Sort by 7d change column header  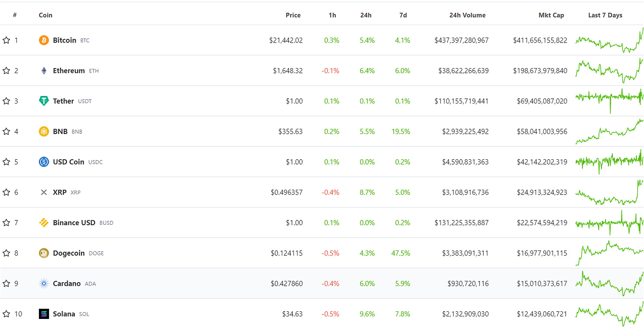[x=403, y=15]
